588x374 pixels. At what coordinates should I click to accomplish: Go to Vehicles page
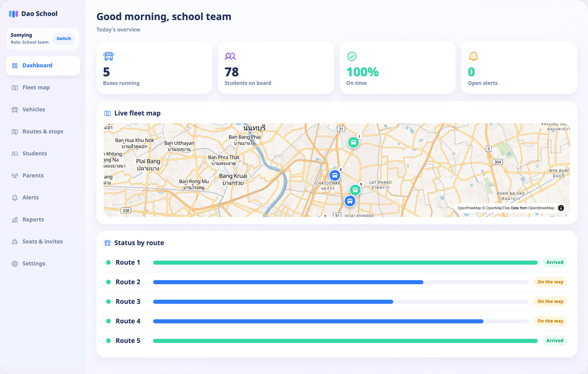point(43,110)
